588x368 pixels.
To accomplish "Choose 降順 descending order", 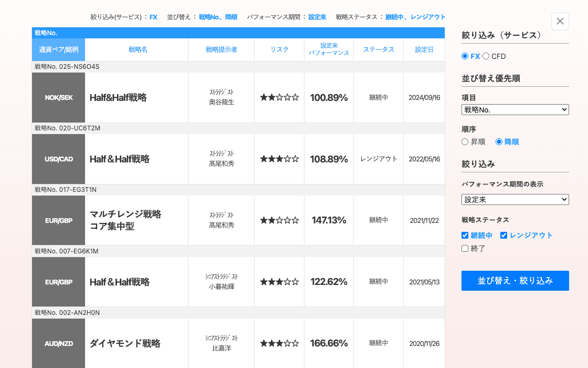I will click(499, 142).
